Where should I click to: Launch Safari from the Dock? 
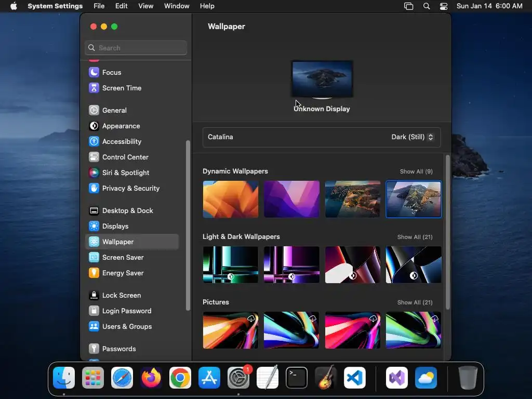(x=122, y=378)
